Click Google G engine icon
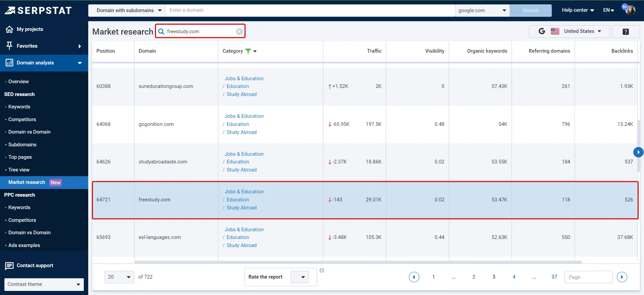 tap(542, 31)
